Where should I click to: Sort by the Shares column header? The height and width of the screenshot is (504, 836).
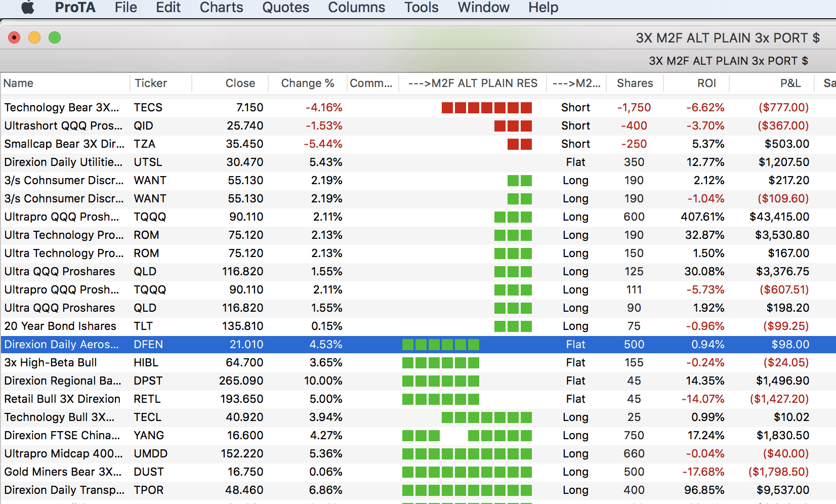635,83
